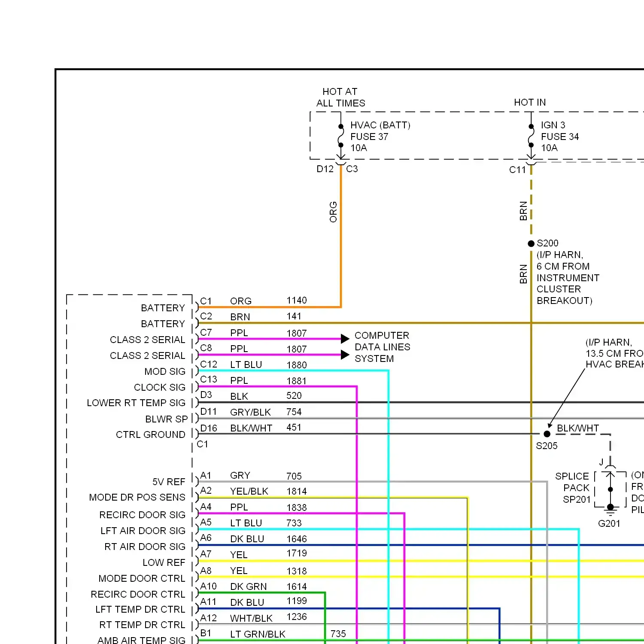The height and width of the screenshot is (644, 644).
Task: Click the 'LT GRN/BLK' wire label
Action: coord(258,634)
